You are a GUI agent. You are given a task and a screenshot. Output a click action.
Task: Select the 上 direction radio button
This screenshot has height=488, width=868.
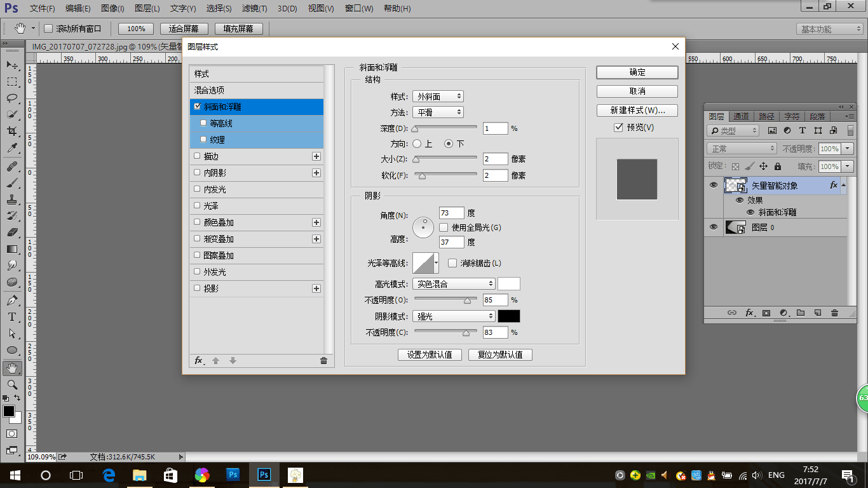tap(417, 144)
